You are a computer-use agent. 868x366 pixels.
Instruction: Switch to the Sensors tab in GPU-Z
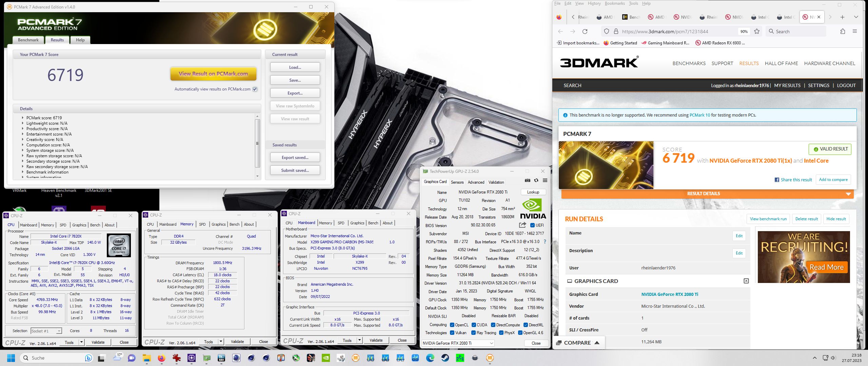click(x=457, y=182)
